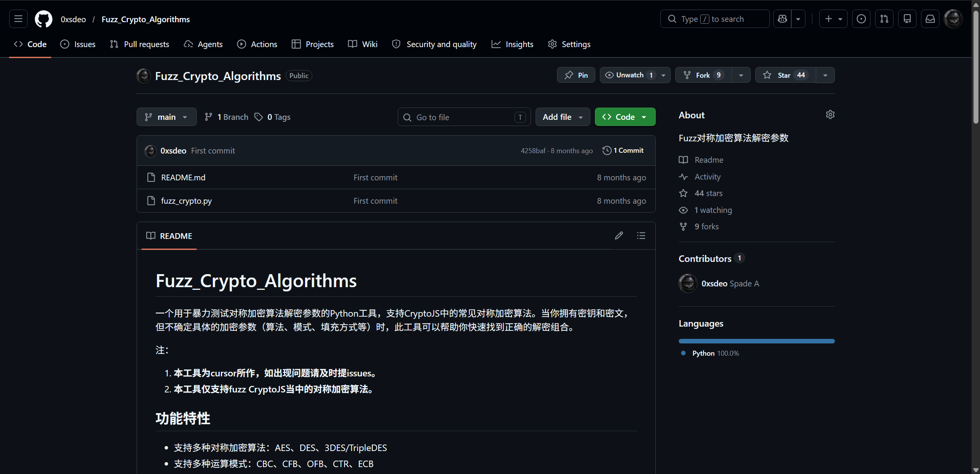Viewport: 980px width, 474px height.
Task: Click the book icon next to Readme
Action: point(683,160)
